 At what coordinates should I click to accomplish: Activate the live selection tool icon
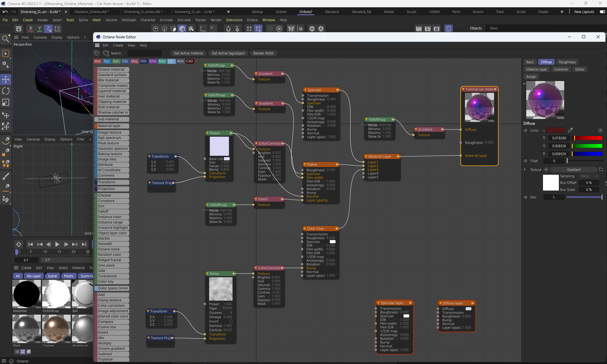[6, 53]
